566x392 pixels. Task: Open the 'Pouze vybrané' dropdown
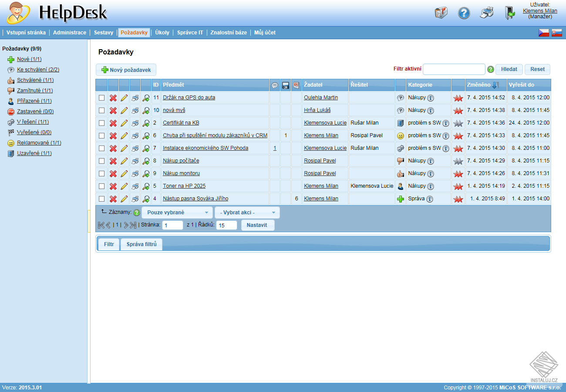(177, 213)
